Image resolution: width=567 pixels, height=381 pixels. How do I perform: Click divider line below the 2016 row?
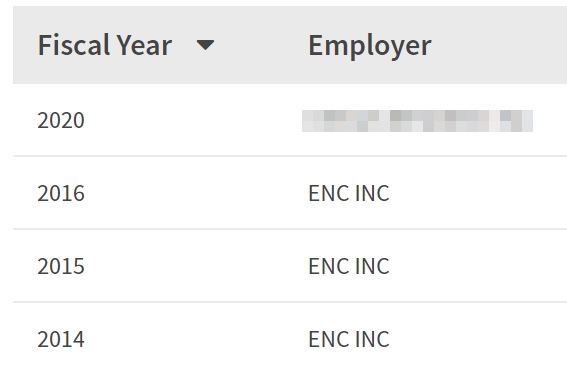[290, 229]
